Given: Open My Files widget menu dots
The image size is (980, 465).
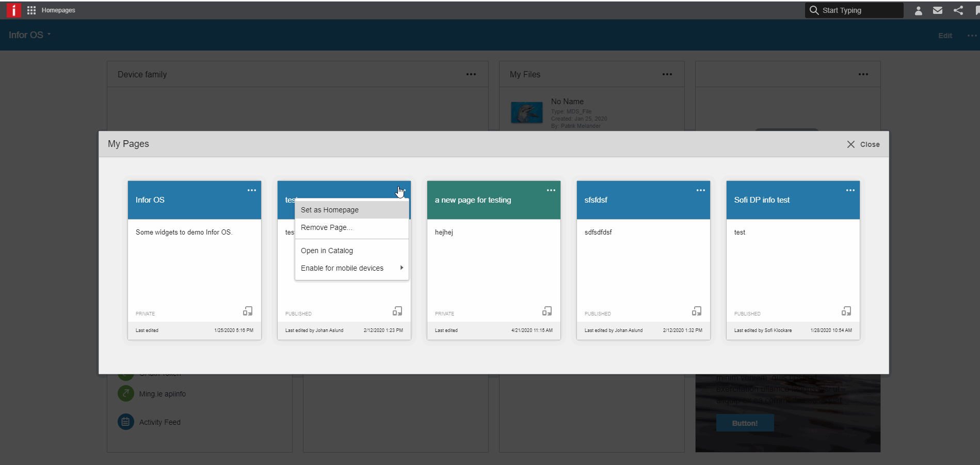Looking at the screenshot, I should pos(667,74).
